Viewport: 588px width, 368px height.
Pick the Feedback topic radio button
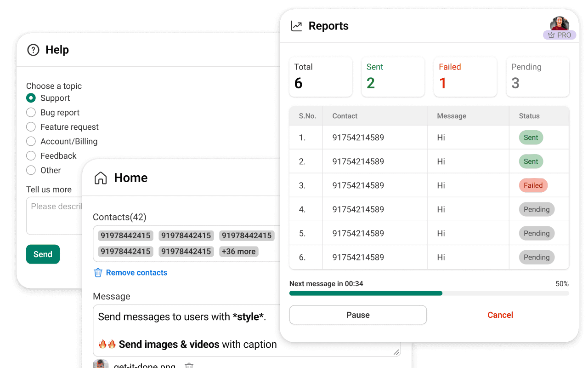click(x=31, y=156)
